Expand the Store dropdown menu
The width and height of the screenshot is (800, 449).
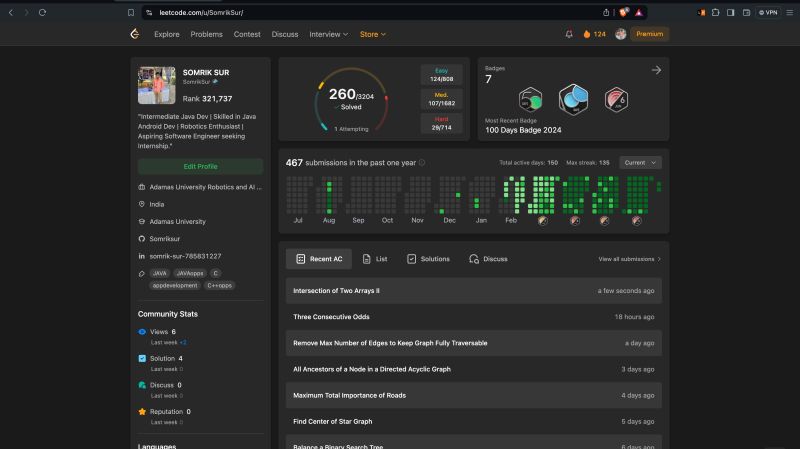coord(372,34)
